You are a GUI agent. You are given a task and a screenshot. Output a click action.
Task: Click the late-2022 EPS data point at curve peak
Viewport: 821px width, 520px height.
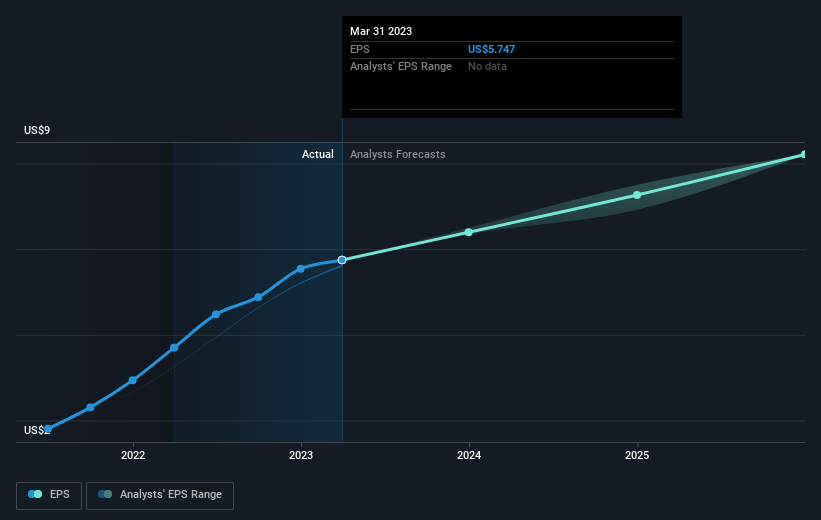coord(301,269)
